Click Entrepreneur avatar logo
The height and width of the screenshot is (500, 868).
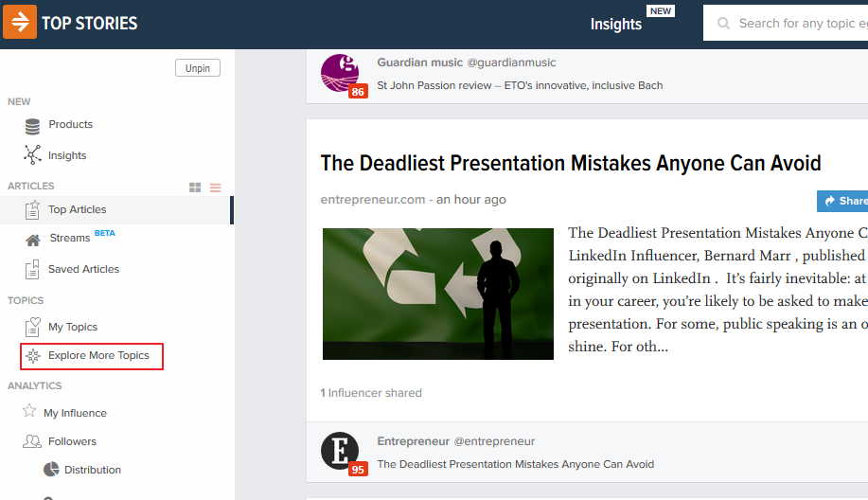pyautogui.click(x=339, y=451)
